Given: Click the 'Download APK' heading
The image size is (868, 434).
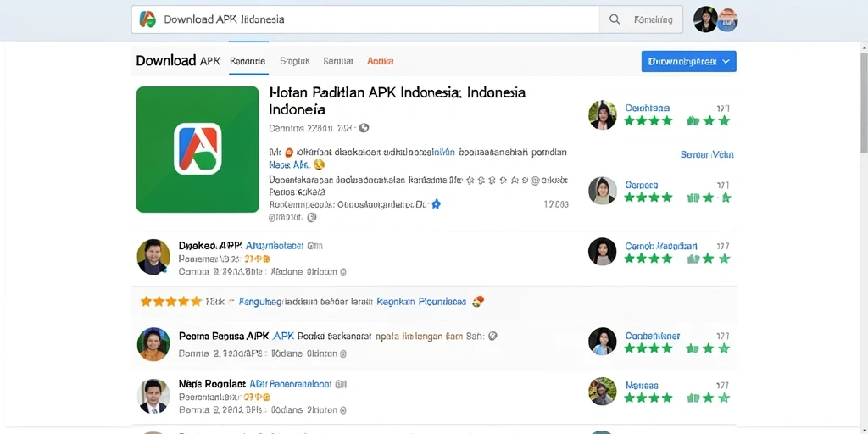Looking at the screenshot, I should (178, 61).
